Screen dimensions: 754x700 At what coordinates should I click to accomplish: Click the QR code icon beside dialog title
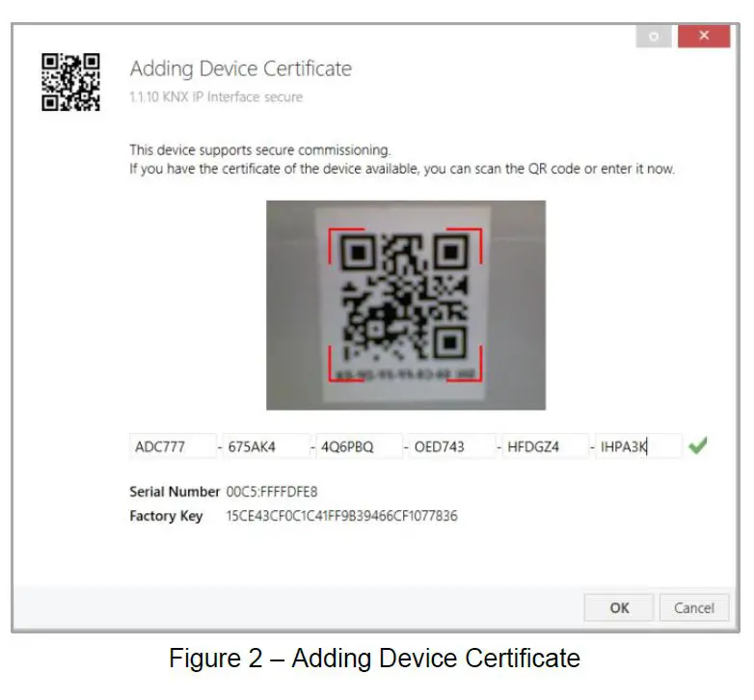[x=70, y=82]
